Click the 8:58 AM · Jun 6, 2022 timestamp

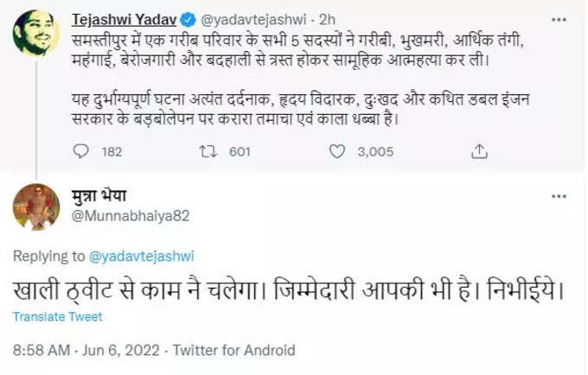(86, 351)
